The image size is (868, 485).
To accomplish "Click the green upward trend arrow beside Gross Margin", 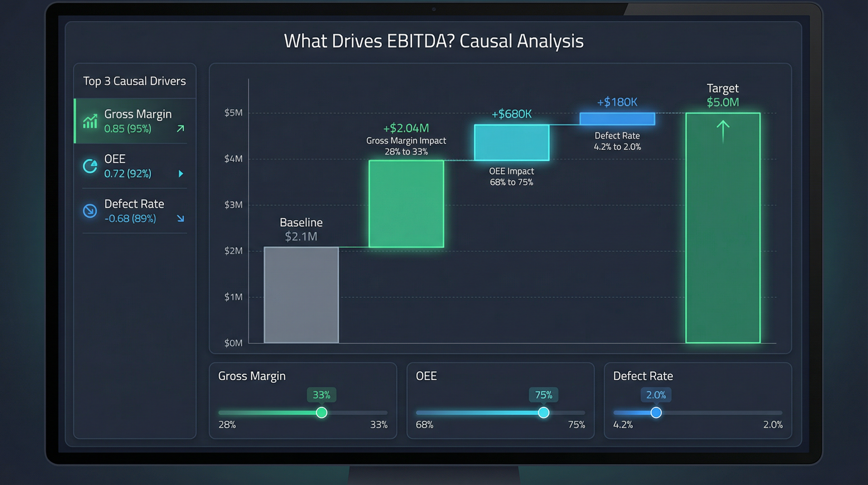I will point(180,129).
